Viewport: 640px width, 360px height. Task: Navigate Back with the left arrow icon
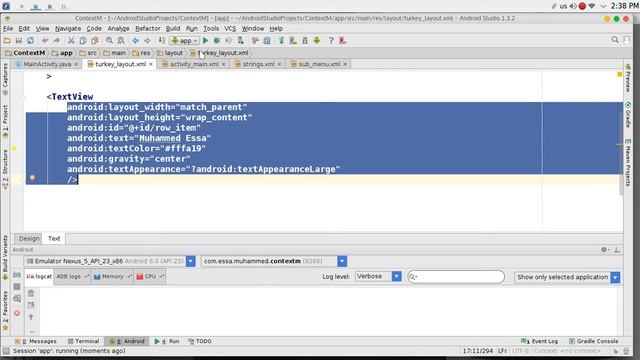[135, 40]
